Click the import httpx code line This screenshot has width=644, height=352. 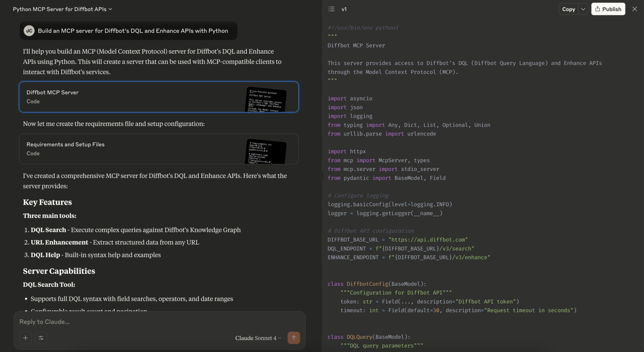(x=347, y=151)
